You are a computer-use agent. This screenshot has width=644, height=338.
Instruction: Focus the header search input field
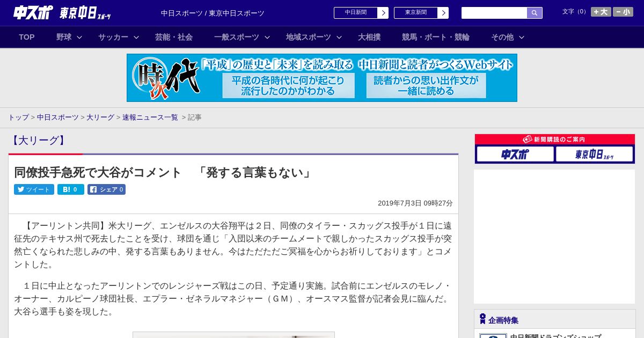(494, 13)
